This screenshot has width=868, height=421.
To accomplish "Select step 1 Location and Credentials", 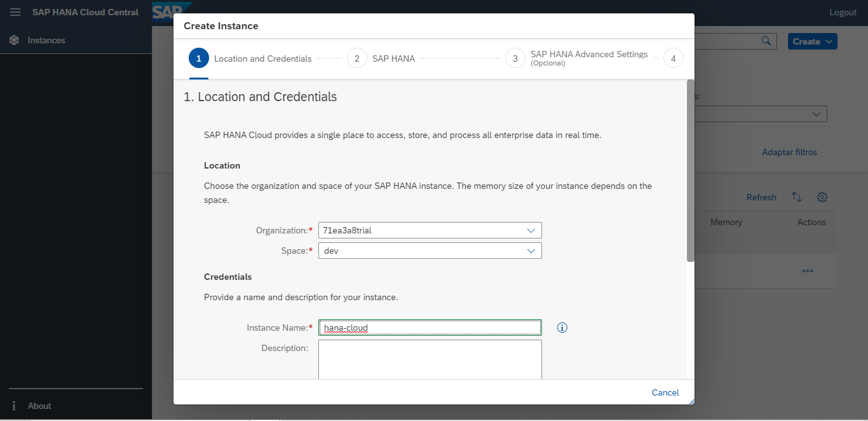I will (199, 59).
